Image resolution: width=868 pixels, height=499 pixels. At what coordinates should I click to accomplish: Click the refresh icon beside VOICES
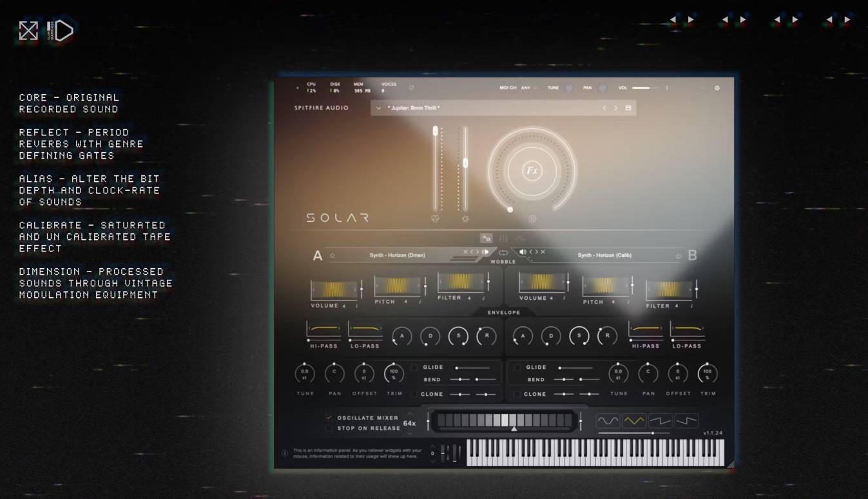(x=411, y=87)
